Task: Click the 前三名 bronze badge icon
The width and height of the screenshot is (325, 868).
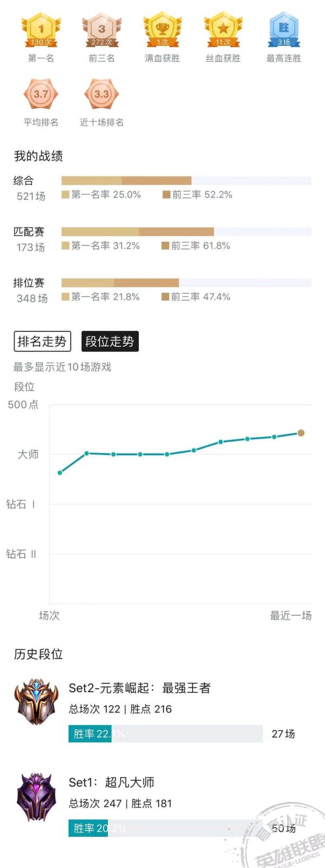Action: [x=102, y=30]
